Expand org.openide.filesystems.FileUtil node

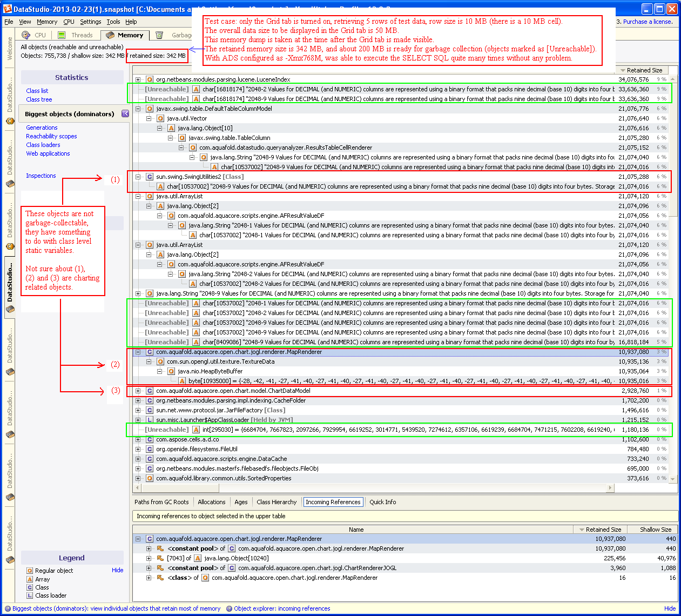point(138,449)
